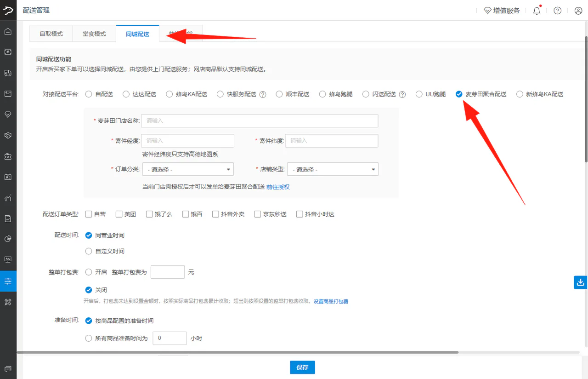Click the yen cashier icon in sidebar
Viewport: 588px width, 379px height.
[x=8, y=52]
